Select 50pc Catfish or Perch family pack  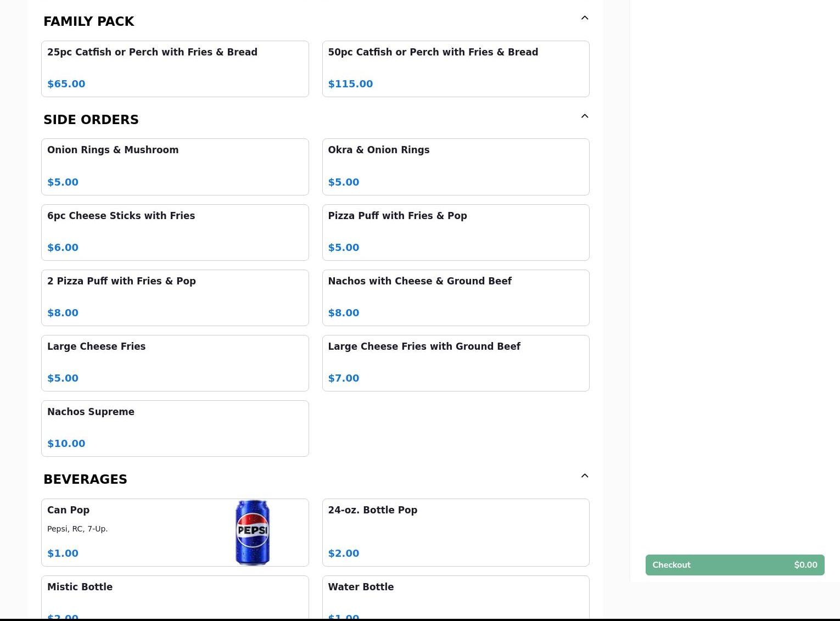point(455,69)
